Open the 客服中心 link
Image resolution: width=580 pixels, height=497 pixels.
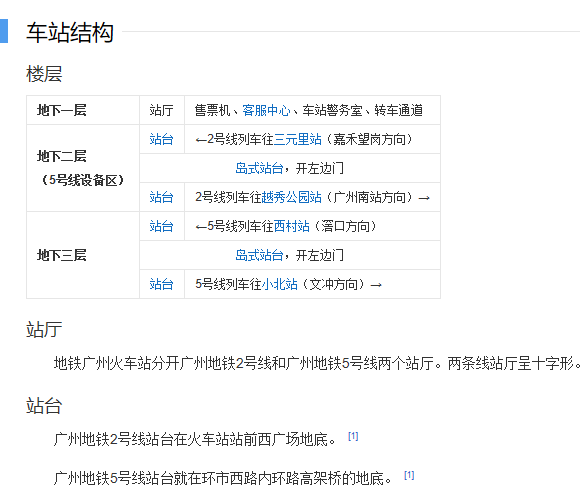click(266, 110)
